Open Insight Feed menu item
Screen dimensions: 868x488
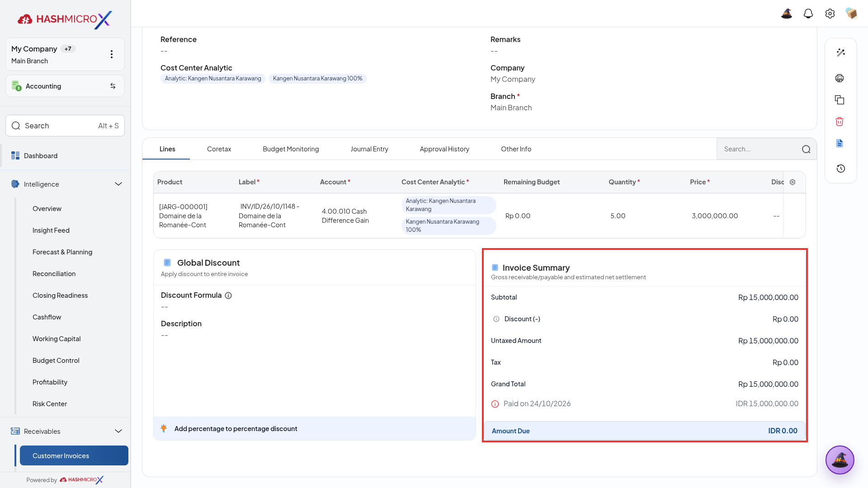(51, 230)
